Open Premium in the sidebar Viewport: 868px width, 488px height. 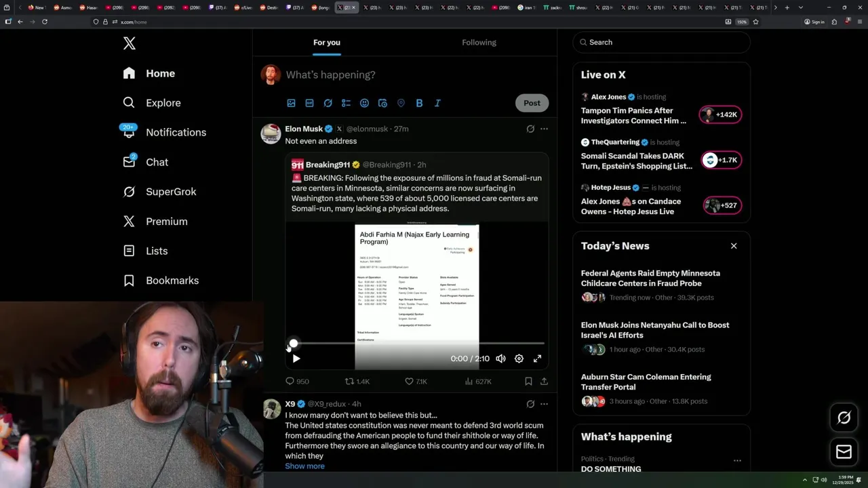[x=155, y=222]
